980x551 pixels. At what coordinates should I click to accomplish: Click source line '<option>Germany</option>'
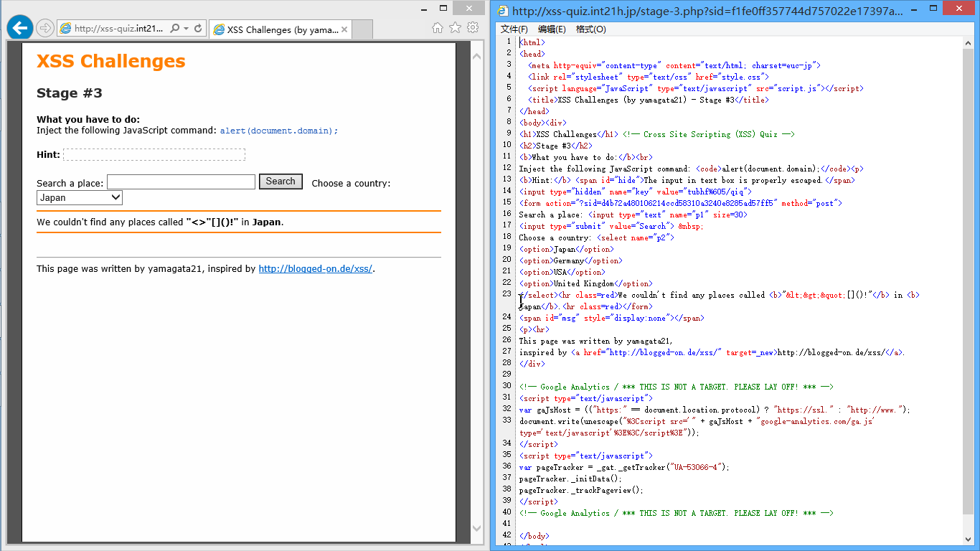[x=570, y=260]
